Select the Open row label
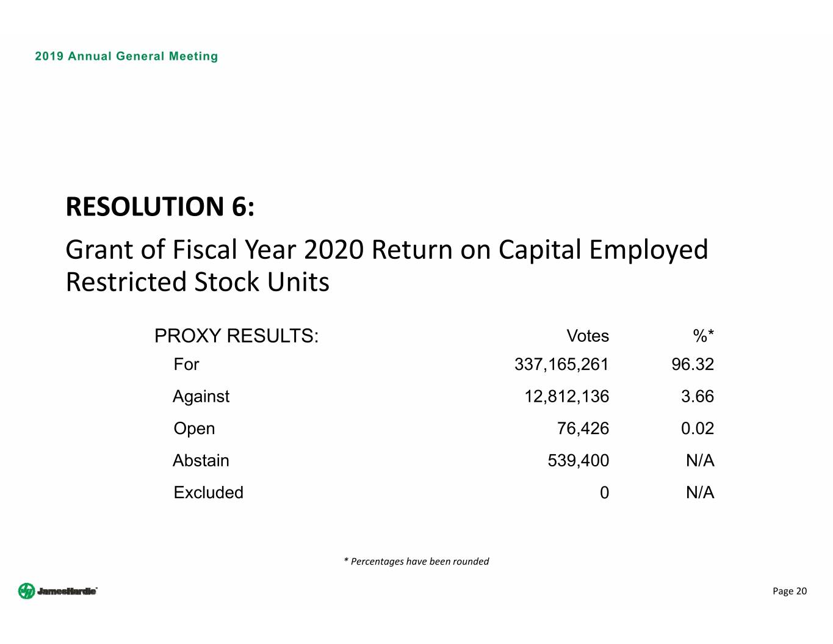 (194, 429)
